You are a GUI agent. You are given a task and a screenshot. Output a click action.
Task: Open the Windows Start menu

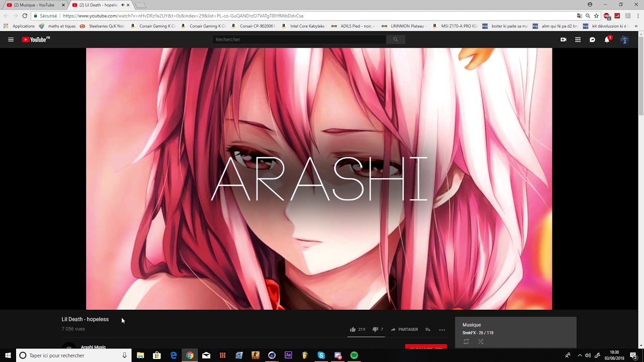point(8,355)
